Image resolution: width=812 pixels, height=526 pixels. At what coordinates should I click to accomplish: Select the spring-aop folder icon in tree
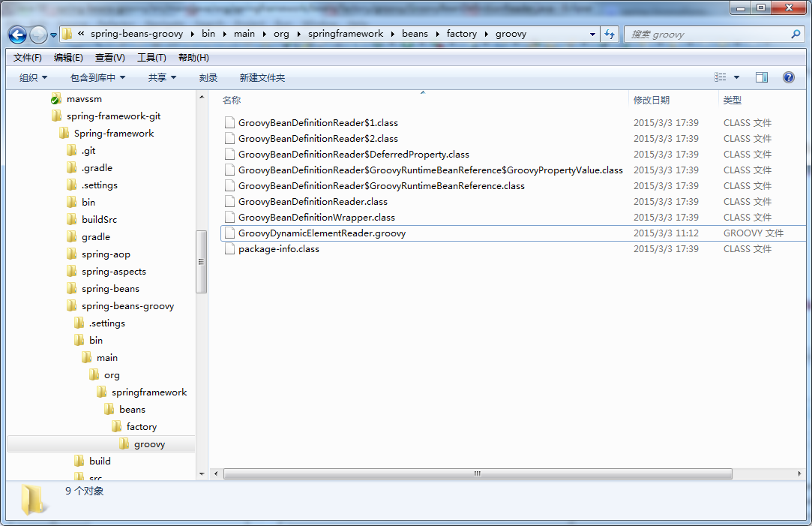pyautogui.click(x=72, y=254)
